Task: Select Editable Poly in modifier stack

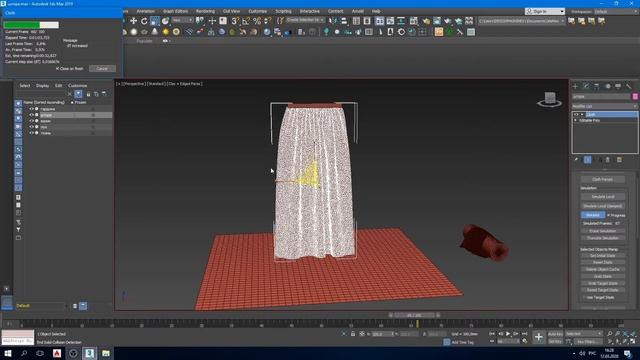Action: click(x=590, y=120)
